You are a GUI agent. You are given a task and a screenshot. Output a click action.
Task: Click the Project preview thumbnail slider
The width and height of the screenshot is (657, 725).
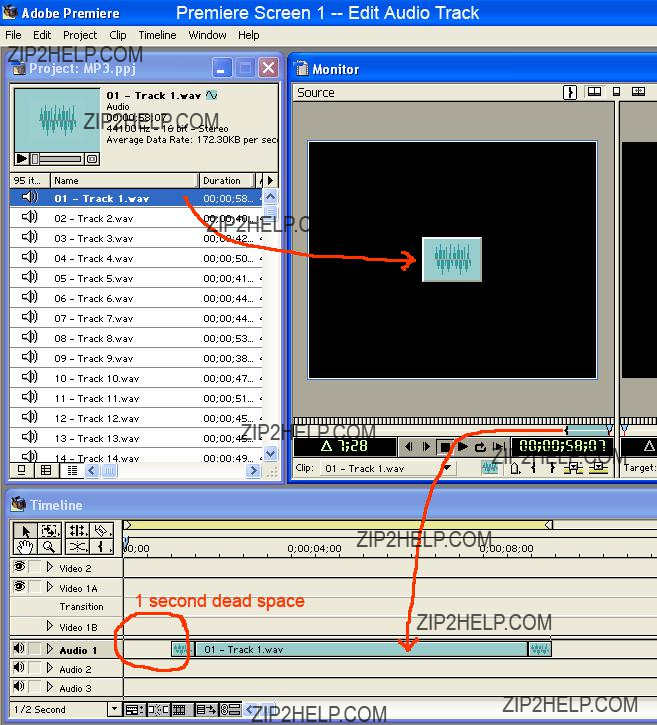(58, 159)
